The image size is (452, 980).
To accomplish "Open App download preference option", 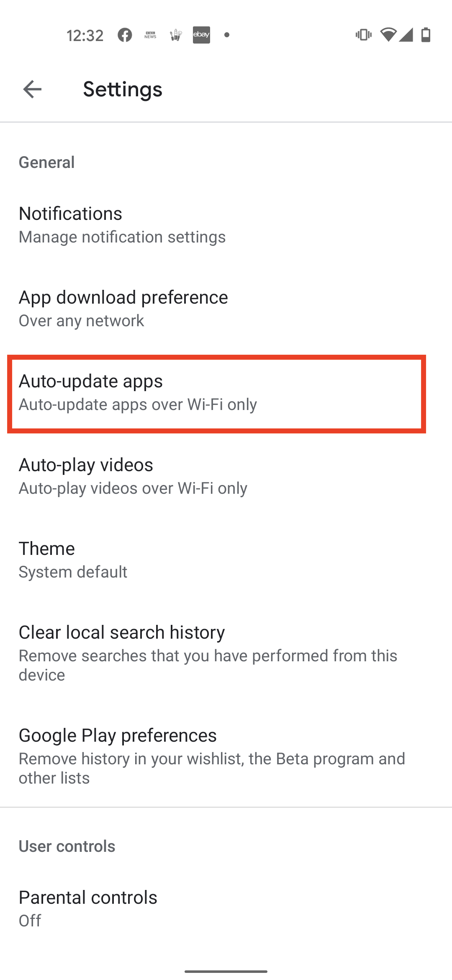I will click(x=226, y=309).
